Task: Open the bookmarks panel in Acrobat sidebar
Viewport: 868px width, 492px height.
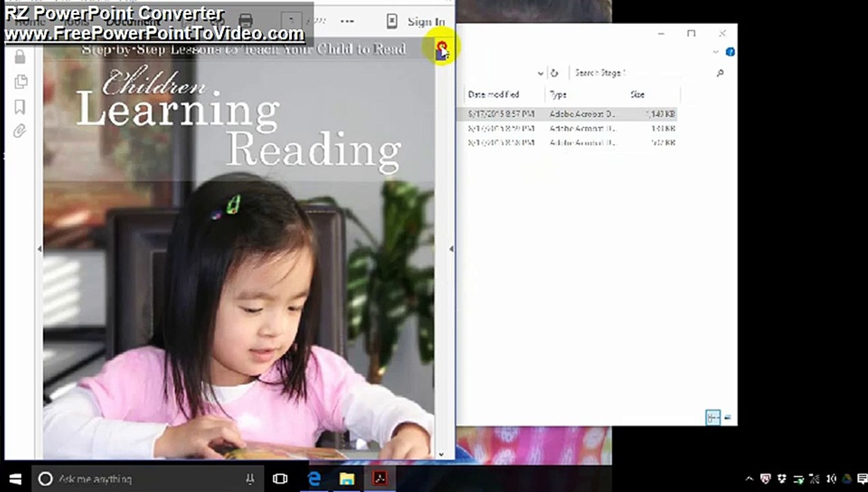Action: [x=20, y=107]
